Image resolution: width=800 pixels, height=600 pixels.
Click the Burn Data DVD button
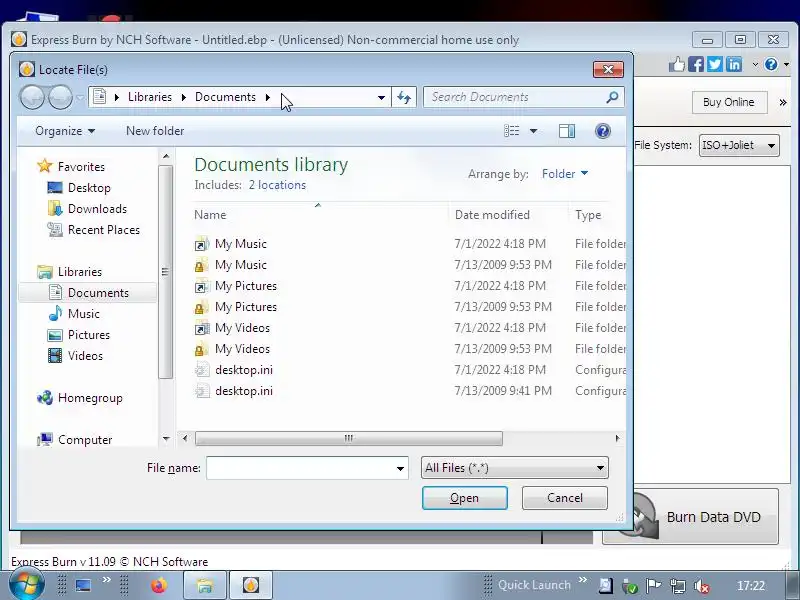pos(690,516)
